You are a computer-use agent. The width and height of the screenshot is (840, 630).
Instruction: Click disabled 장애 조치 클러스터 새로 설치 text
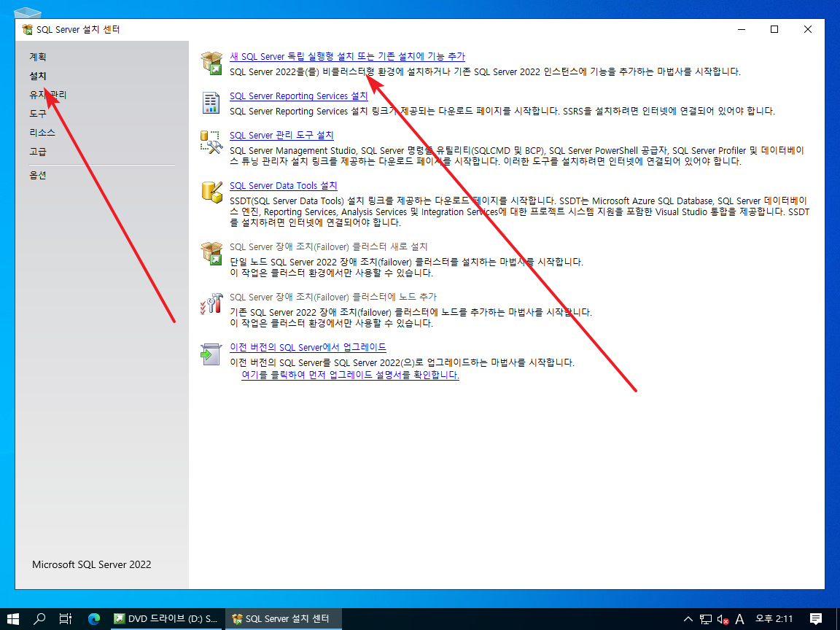tap(328, 246)
